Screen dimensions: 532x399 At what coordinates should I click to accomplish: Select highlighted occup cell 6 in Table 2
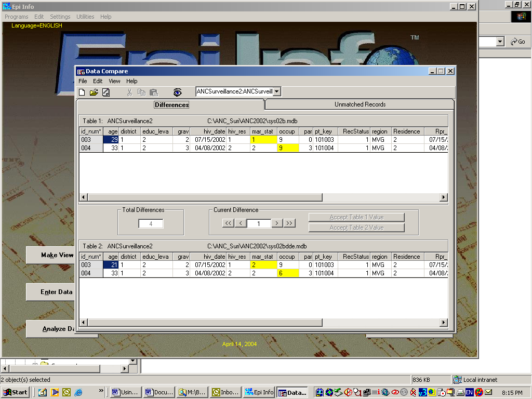click(288, 273)
